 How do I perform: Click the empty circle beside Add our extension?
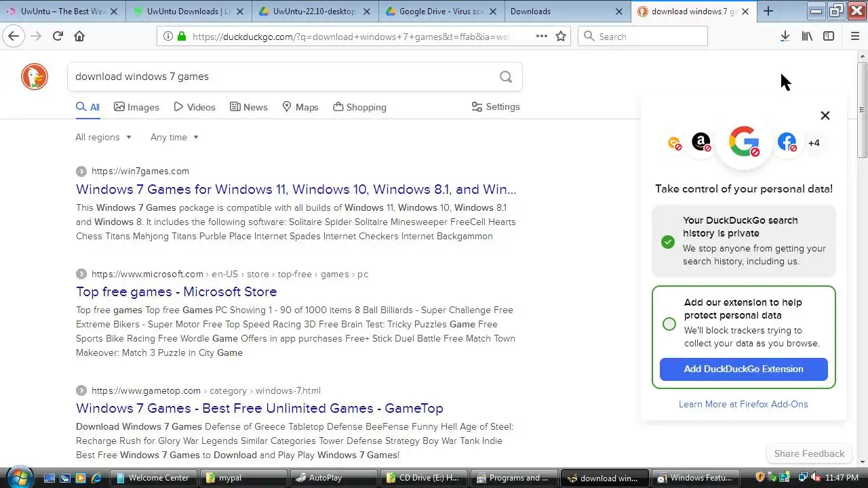(669, 324)
